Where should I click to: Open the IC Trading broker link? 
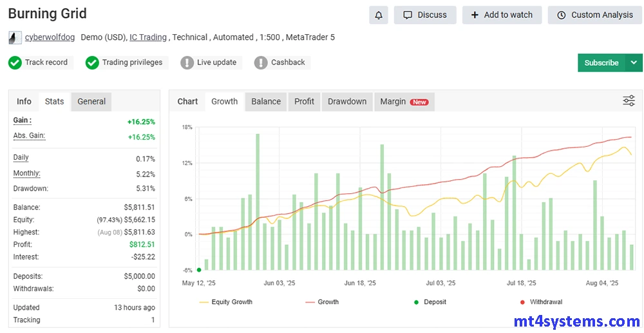coord(148,37)
